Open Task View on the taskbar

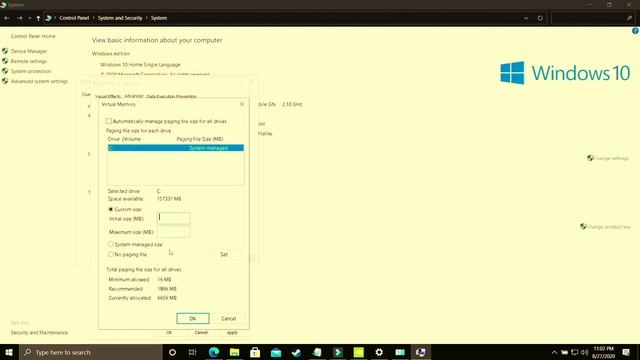point(193,352)
